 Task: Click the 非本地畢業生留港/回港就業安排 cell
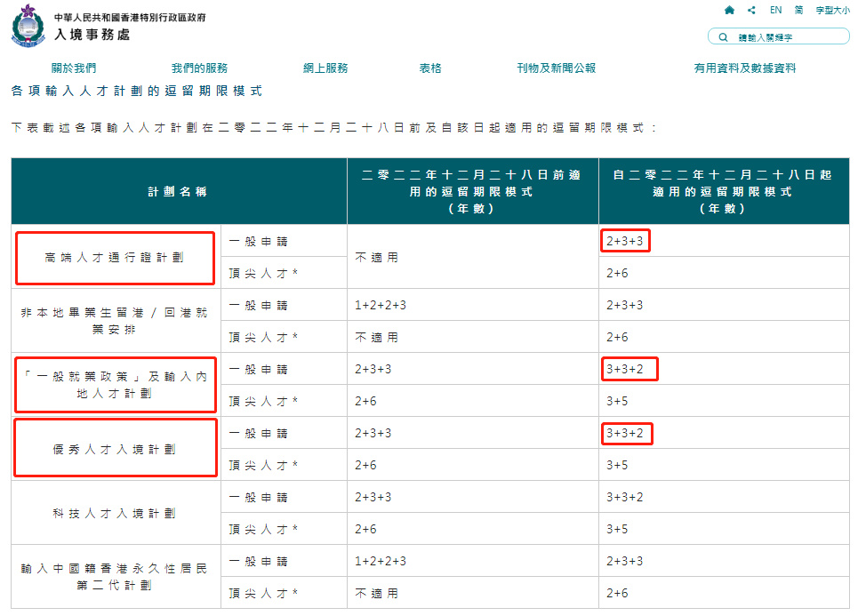[x=115, y=321]
